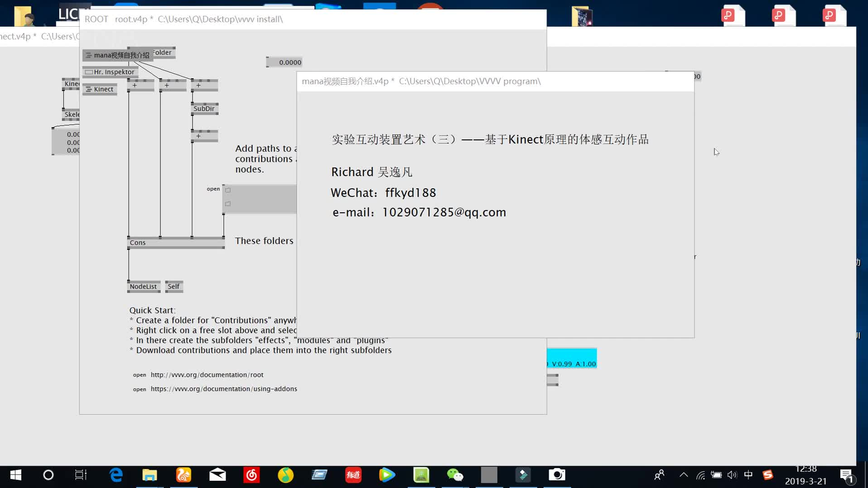Screen dimensions: 868x488
Task: Open the Mail app on taskbar
Action: (217, 475)
